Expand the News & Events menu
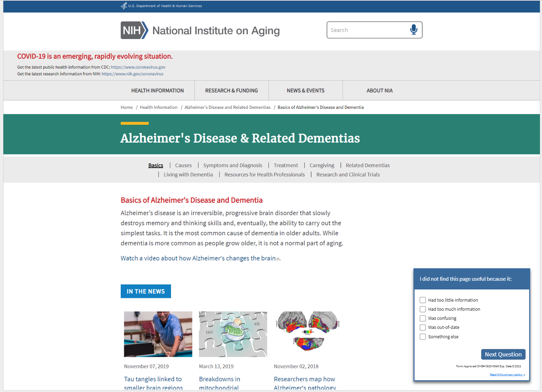 [x=305, y=91]
